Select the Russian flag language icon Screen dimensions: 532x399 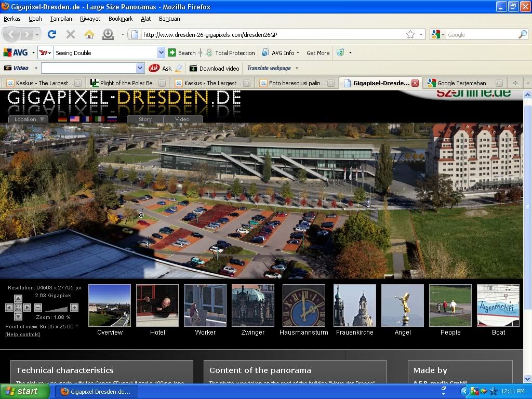pyautogui.click(x=112, y=119)
